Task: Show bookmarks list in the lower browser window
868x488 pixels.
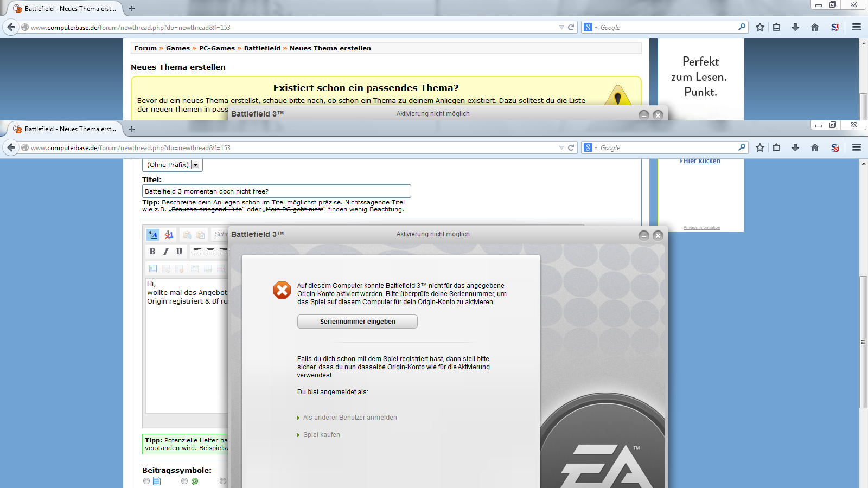Action: point(777,147)
